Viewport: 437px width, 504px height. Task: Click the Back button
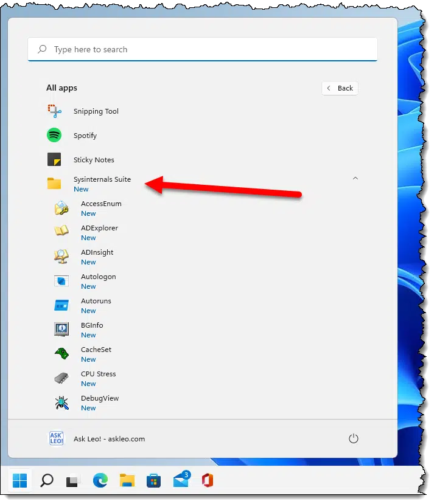340,88
